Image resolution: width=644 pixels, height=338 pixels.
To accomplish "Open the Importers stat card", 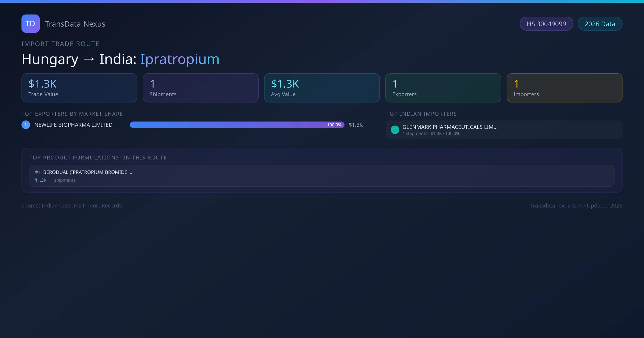I will coord(564,88).
